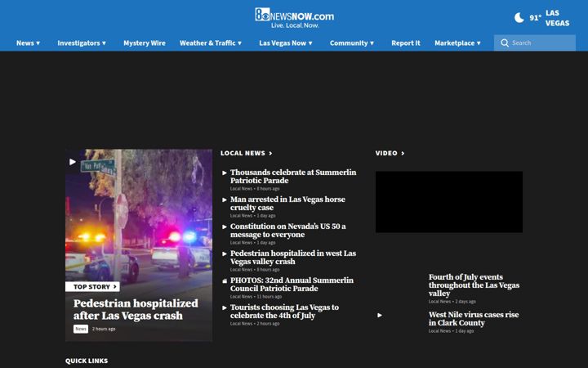Click the search magnifier icon
This screenshot has width=588, height=368.
click(505, 43)
